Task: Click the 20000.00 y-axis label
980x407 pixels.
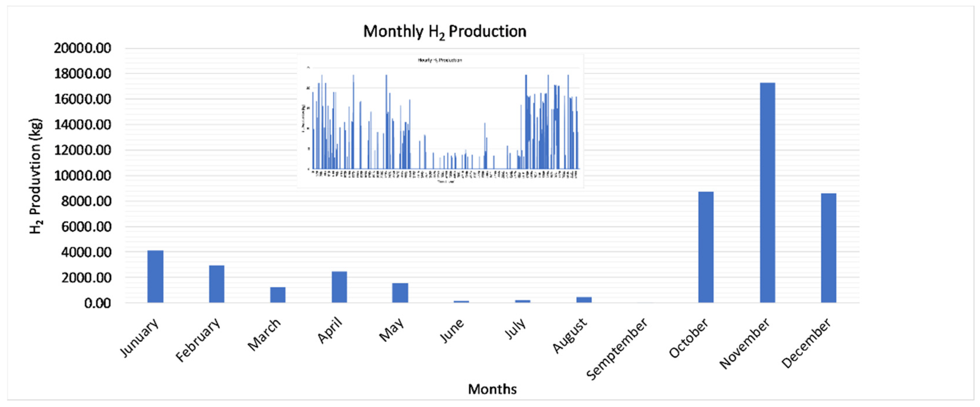Action: (82, 48)
